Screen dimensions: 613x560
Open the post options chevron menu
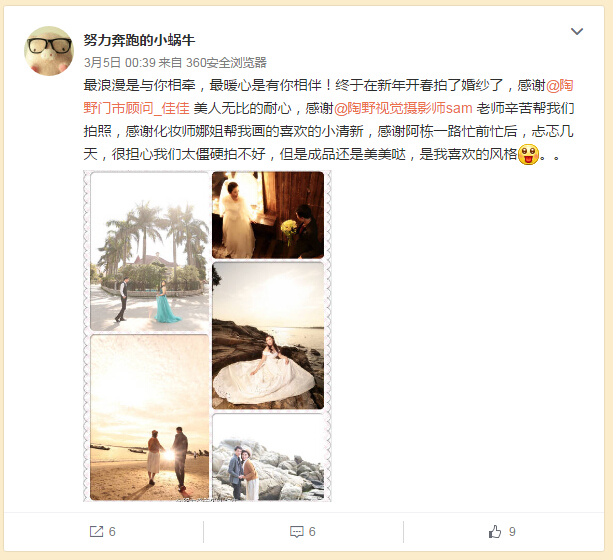pos(577,31)
